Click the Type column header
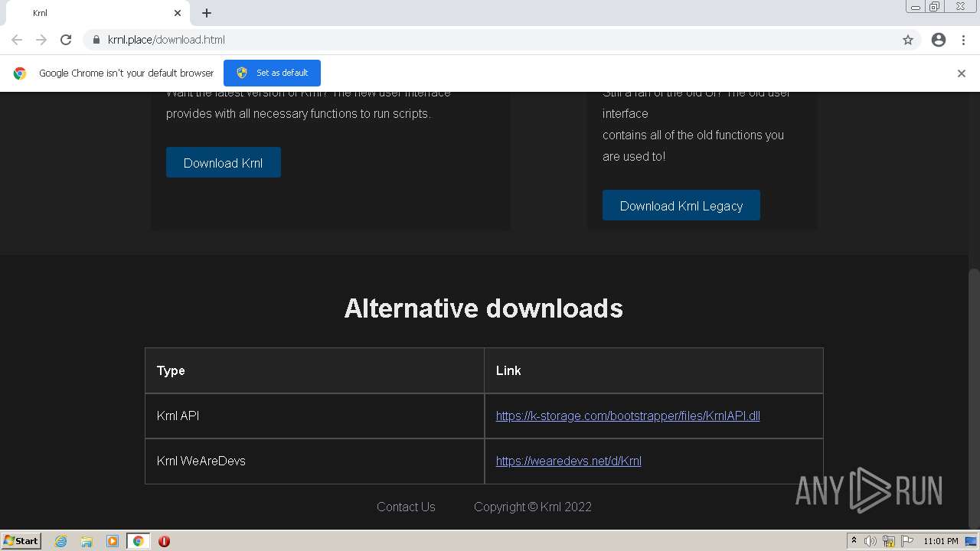Viewport: 980px width, 551px height. pyautogui.click(x=315, y=370)
